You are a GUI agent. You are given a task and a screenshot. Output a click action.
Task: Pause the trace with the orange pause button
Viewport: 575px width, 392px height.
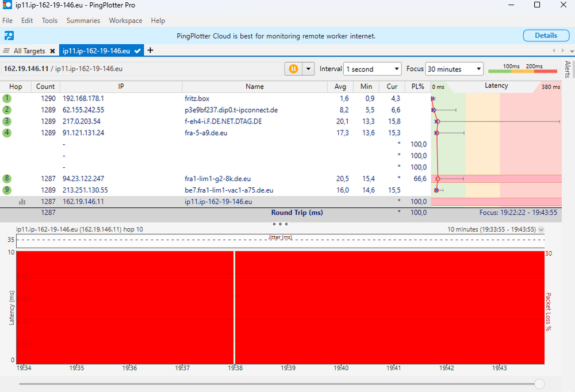tap(293, 69)
